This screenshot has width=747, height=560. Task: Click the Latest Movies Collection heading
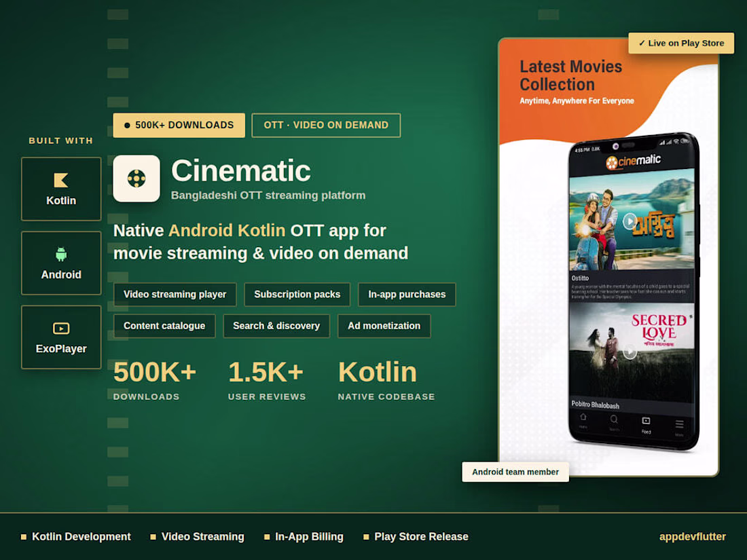[570, 75]
